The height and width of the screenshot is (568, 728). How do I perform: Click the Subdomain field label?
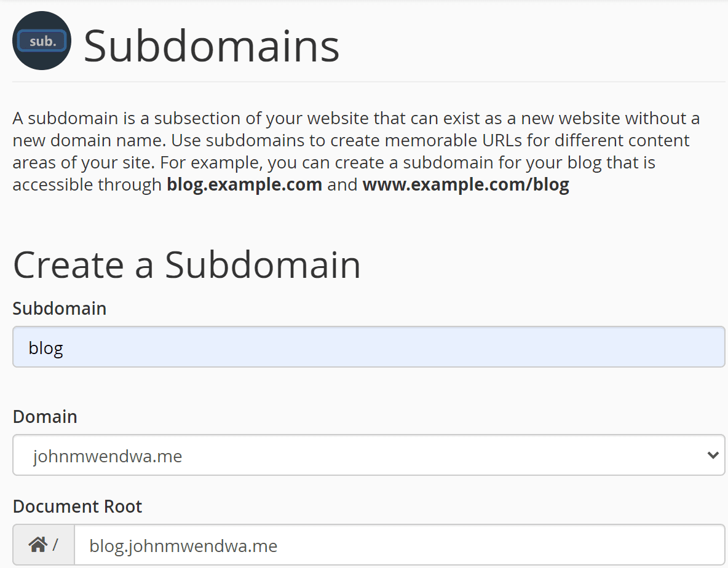pos(59,308)
